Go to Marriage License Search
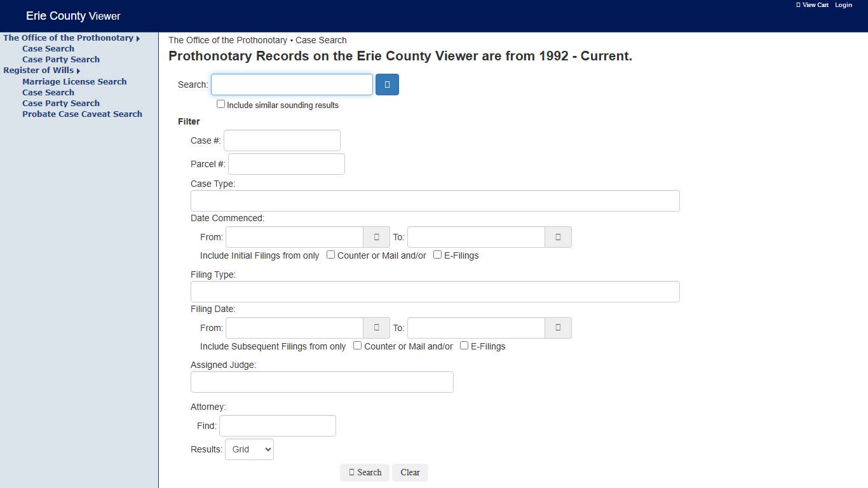The height and width of the screenshot is (488, 868). (74, 81)
